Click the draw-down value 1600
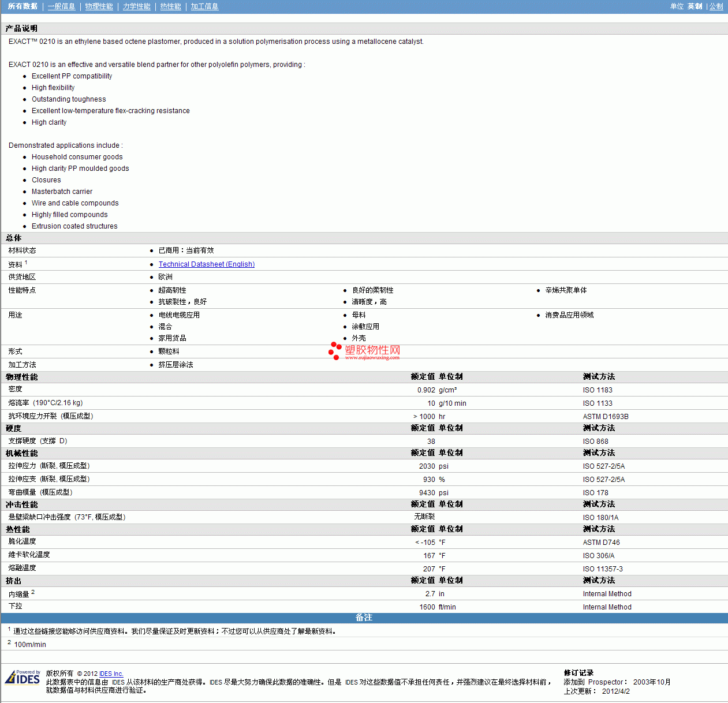 click(427, 607)
